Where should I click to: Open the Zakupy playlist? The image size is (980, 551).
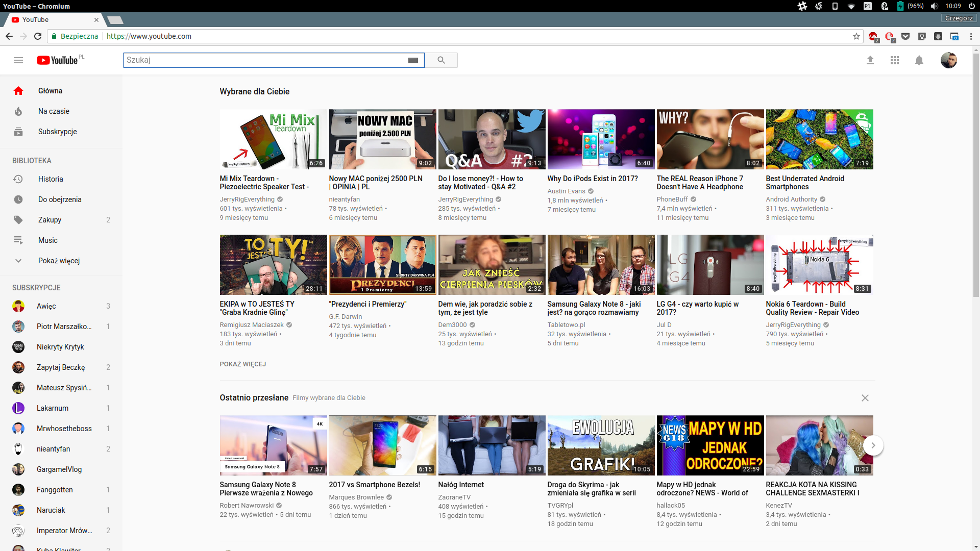[x=61, y=220]
